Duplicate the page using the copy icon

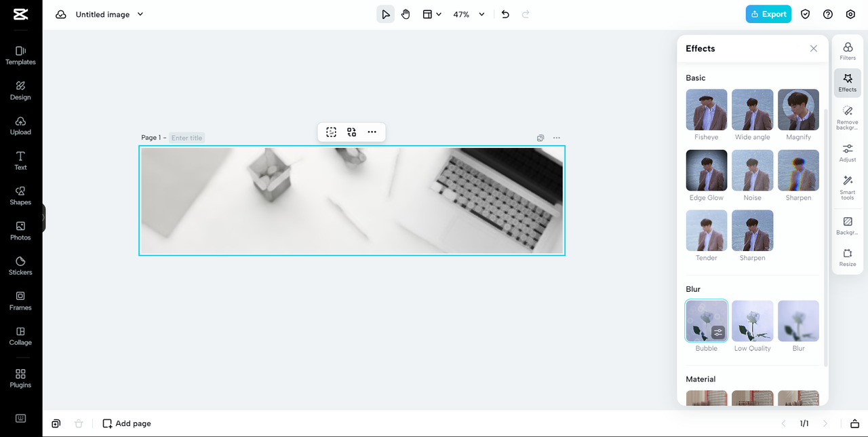(x=540, y=138)
